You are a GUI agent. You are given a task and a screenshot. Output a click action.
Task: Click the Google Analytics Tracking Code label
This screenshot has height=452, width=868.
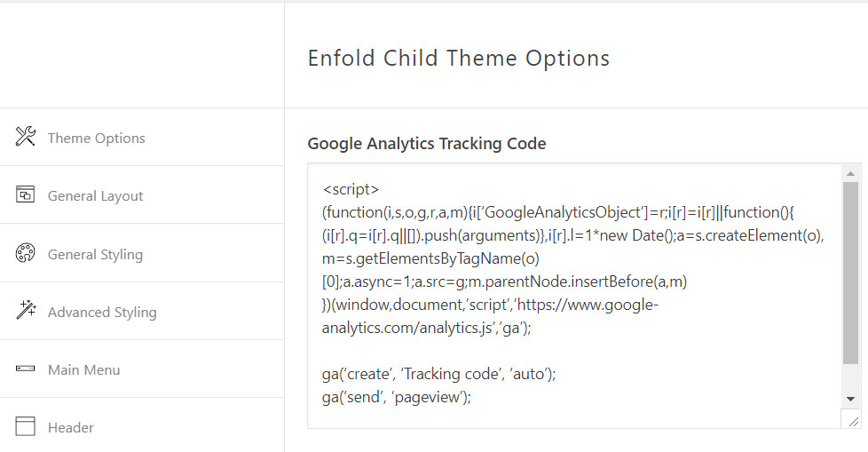coord(427,144)
